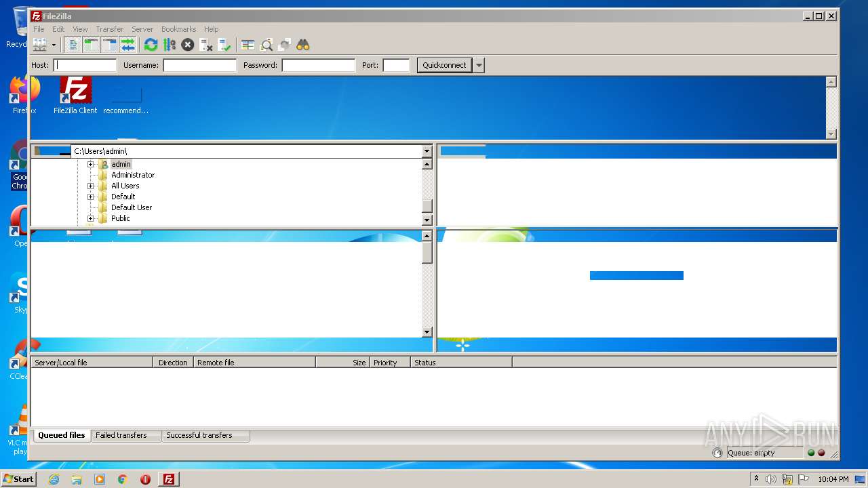Focus the Password input field
The image size is (868, 488).
click(319, 65)
